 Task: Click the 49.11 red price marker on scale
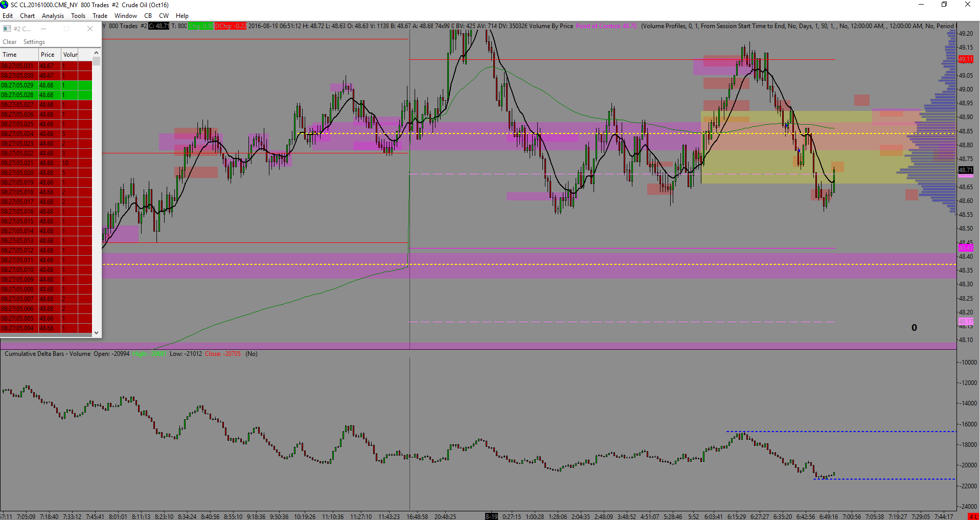point(966,59)
